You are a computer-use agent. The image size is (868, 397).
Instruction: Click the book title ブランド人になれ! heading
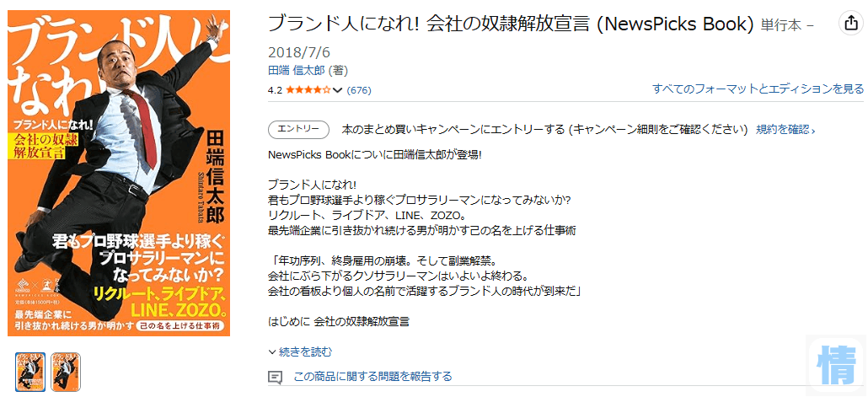click(x=511, y=24)
